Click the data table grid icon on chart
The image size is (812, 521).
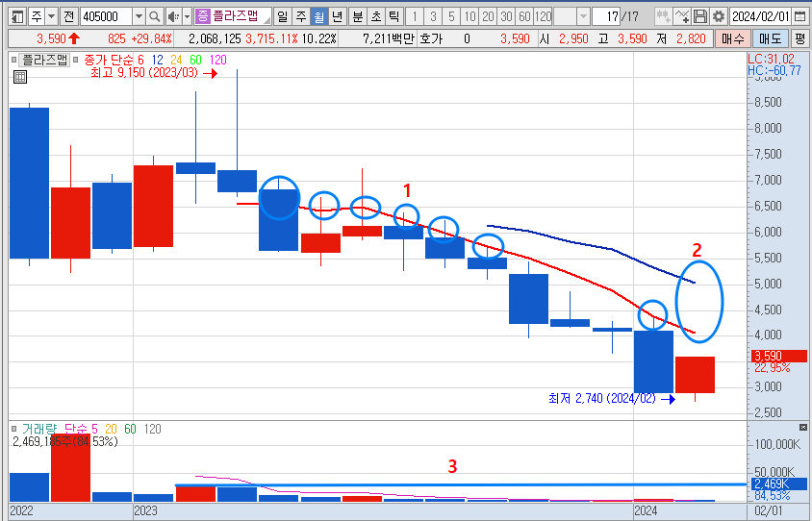19,77
